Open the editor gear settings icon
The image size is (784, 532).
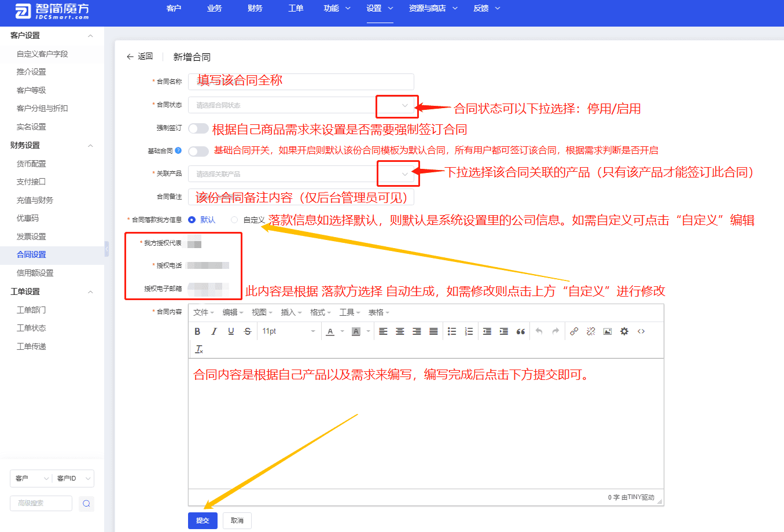(624, 331)
